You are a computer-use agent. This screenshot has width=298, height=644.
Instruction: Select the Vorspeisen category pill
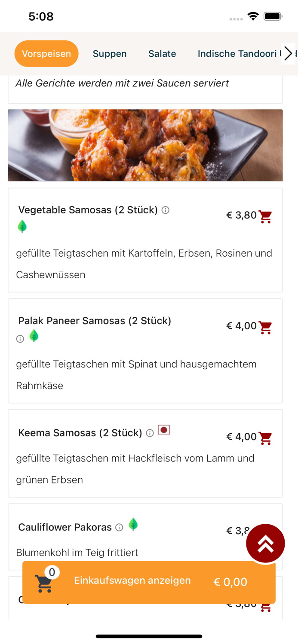pyautogui.click(x=46, y=53)
